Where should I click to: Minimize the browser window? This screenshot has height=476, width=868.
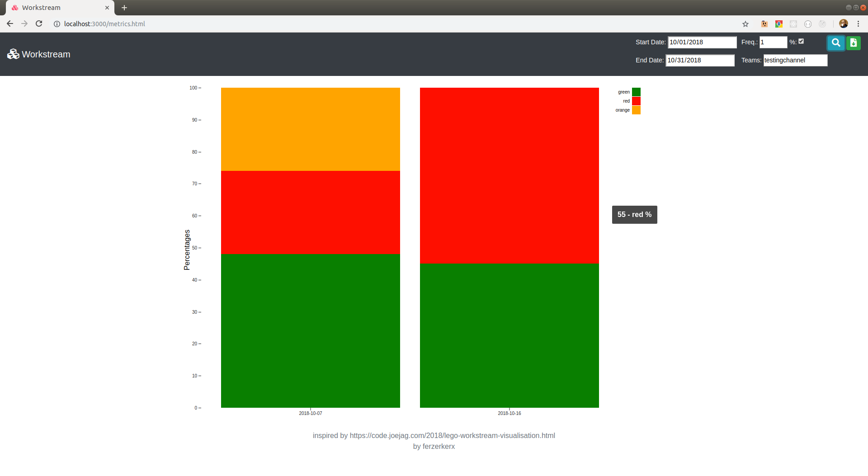848,8
